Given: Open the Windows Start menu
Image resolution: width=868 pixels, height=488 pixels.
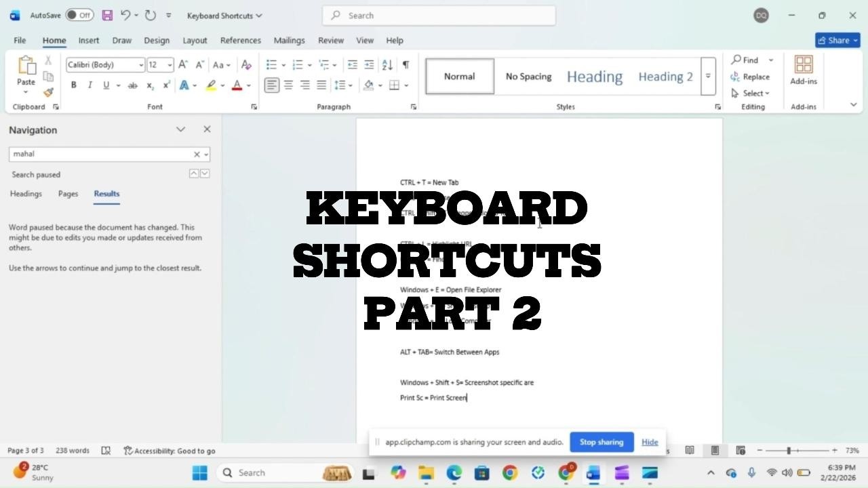Looking at the screenshot, I should click(199, 473).
